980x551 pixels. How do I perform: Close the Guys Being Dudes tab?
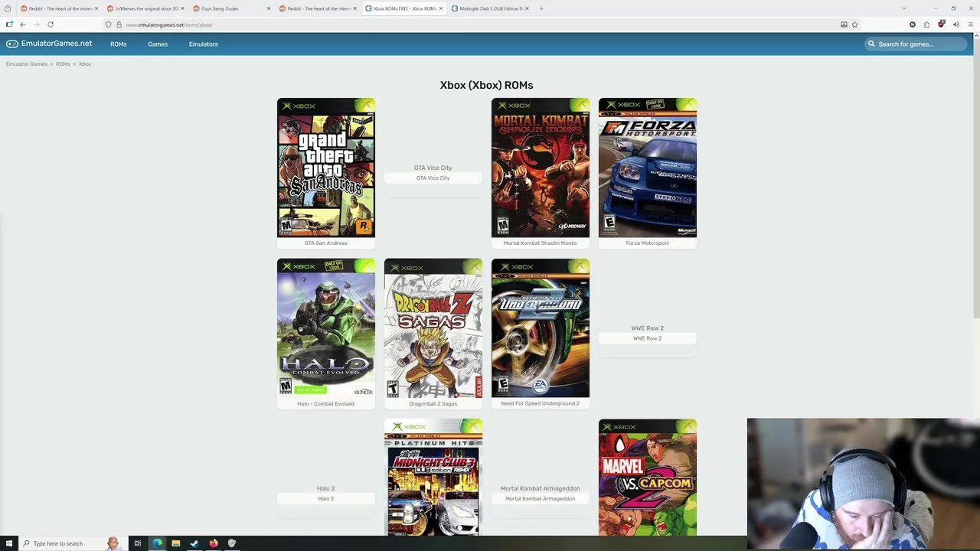tap(269, 8)
